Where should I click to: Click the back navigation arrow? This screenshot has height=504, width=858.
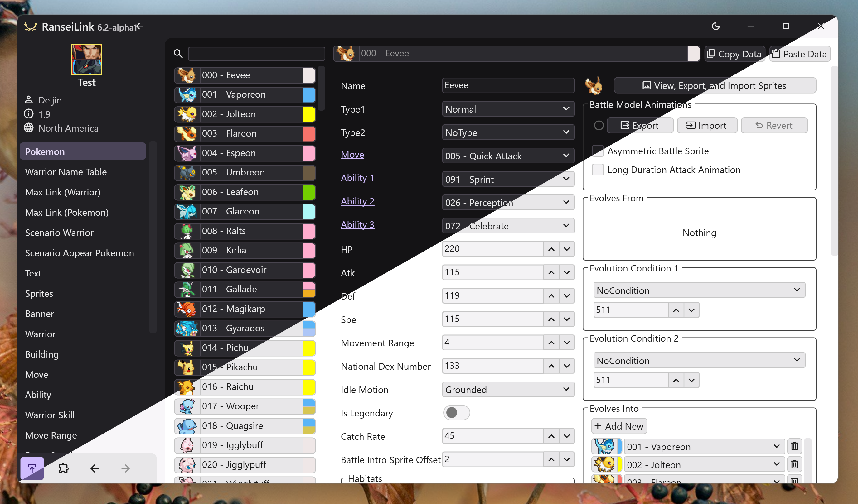click(94, 468)
